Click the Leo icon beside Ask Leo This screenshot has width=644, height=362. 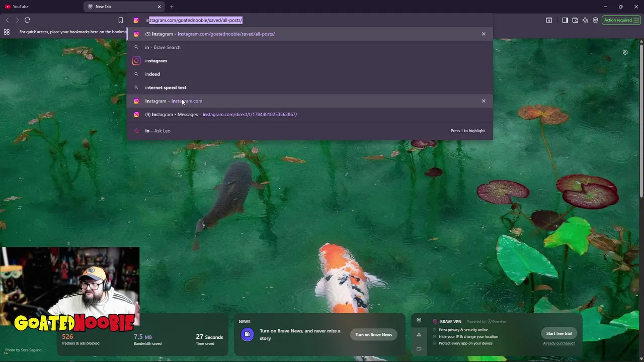click(136, 131)
